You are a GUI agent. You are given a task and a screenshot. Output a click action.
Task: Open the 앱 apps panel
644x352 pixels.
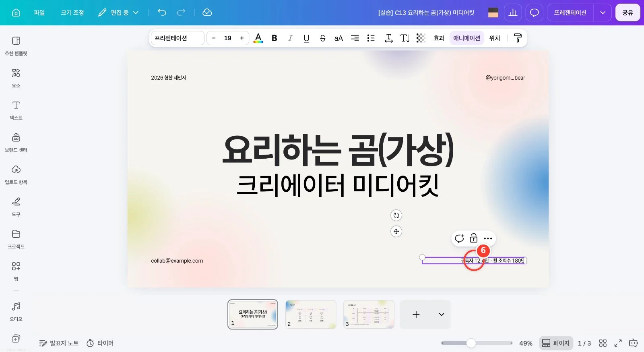click(x=16, y=271)
